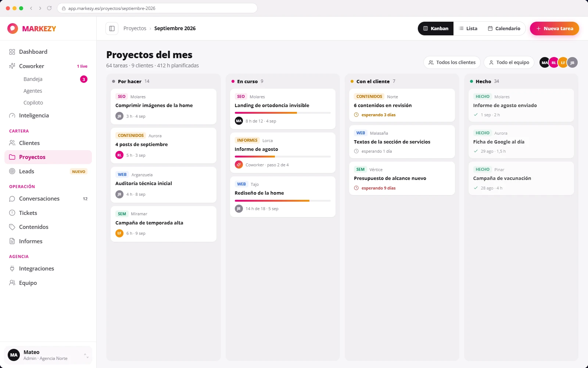Image resolution: width=588 pixels, height=368 pixels.
Task: Reload the page in browser
Action: (x=49, y=8)
